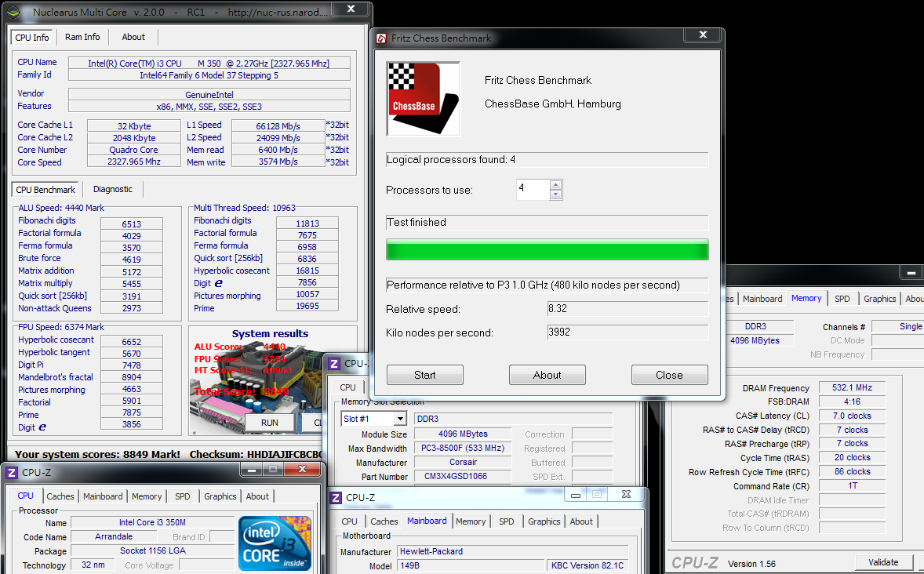Click the DRAM Frequency value 532.1 MHz
This screenshot has height=574, width=924.
click(852, 388)
